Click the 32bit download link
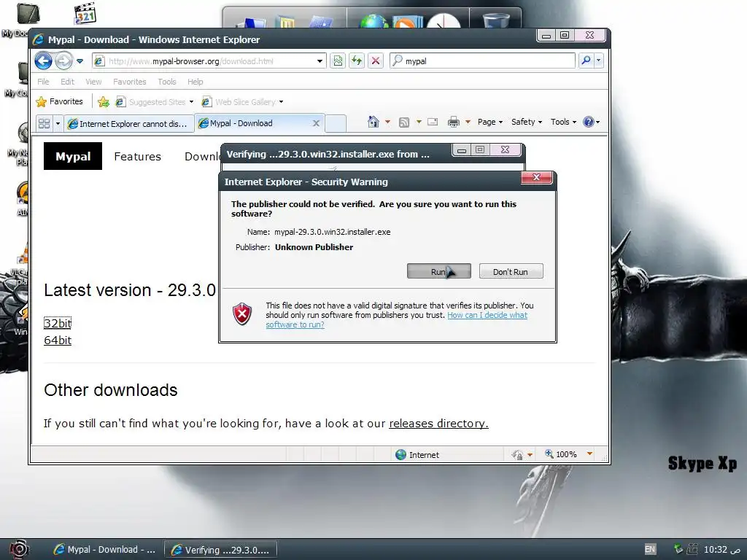The width and height of the screenshot is (747, 560). [58, 323]
